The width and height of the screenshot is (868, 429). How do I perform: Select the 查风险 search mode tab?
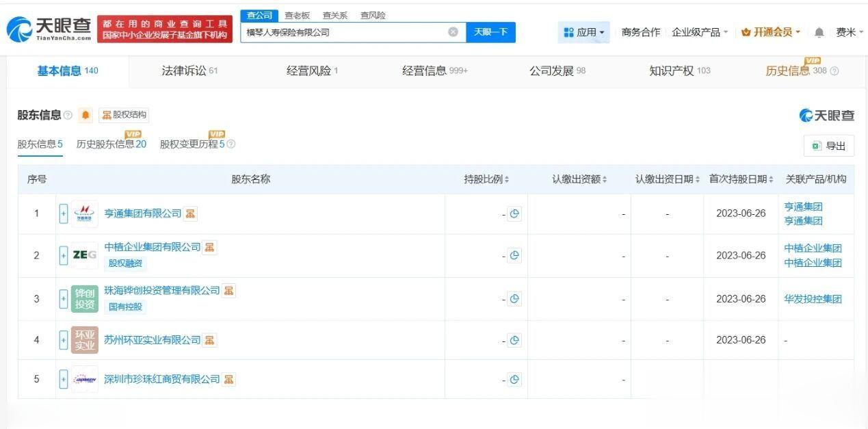[373, 15]
